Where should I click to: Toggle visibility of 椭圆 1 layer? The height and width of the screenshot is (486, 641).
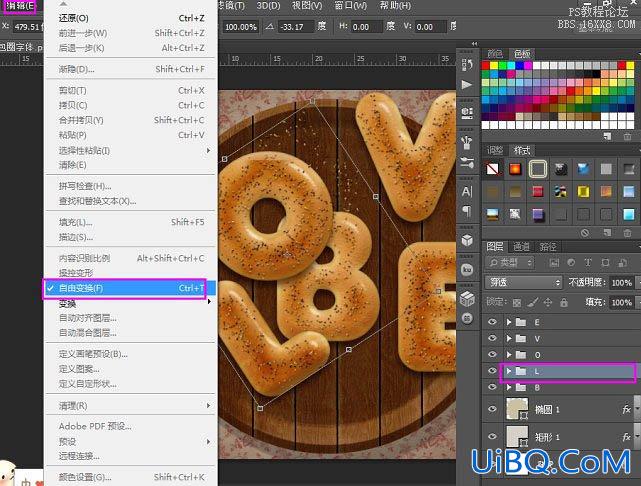click(x=492, y=409)
